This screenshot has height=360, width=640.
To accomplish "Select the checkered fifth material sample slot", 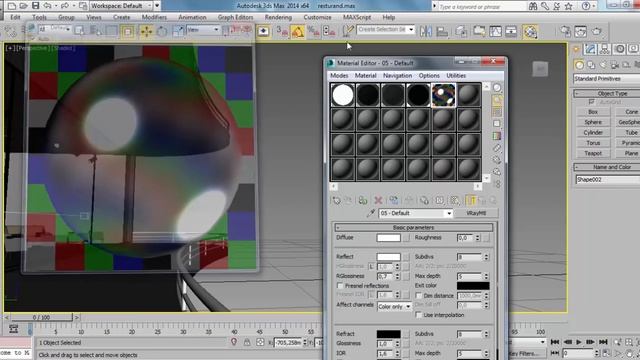I will pyautogui.click(x=443, y=95).
